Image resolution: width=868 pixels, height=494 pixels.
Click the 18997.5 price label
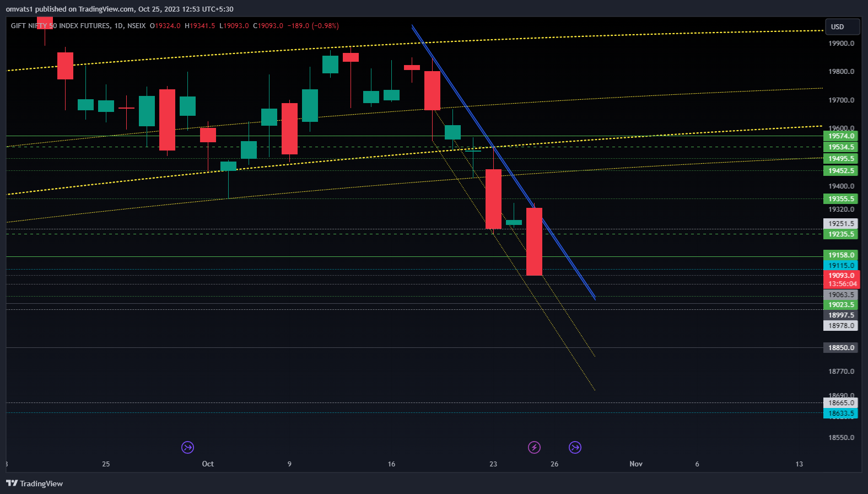tap(841, 315)
